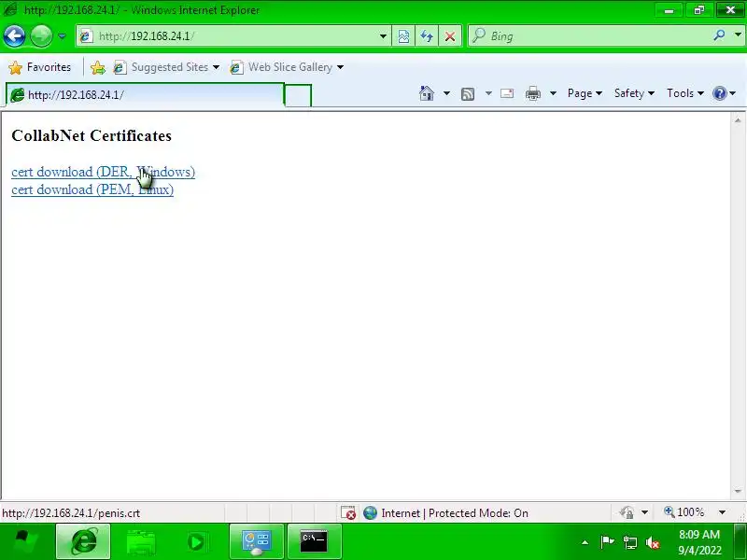Expand the Home button dropdown arrow
The width and height of the screenshot is (747, 560).
(x=446, y=93)
